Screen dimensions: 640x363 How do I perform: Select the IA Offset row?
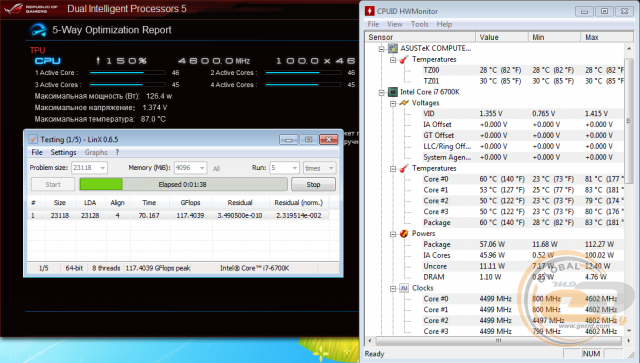(x=523, y=125)
